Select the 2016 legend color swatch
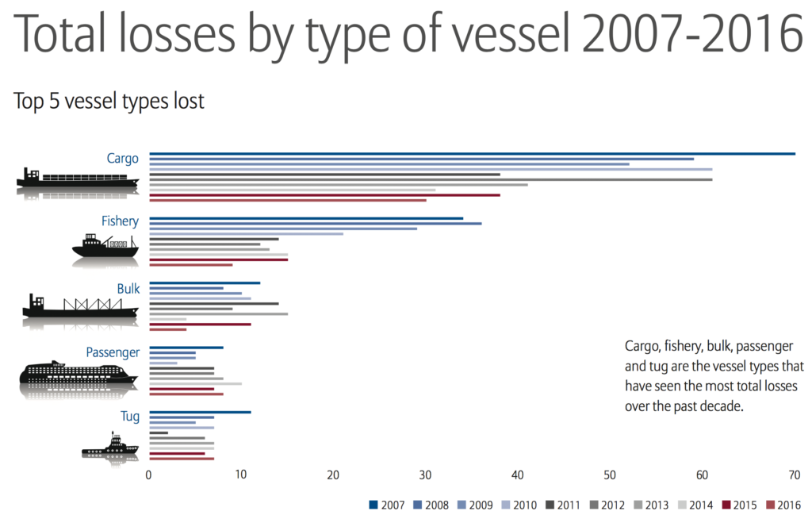The height and width of the screenshot is (515, 812). pyautogui.click(x=770, y=505)
